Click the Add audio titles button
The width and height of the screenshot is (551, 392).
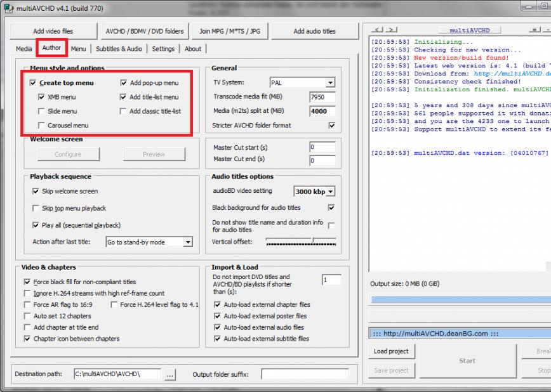[314, 31]
